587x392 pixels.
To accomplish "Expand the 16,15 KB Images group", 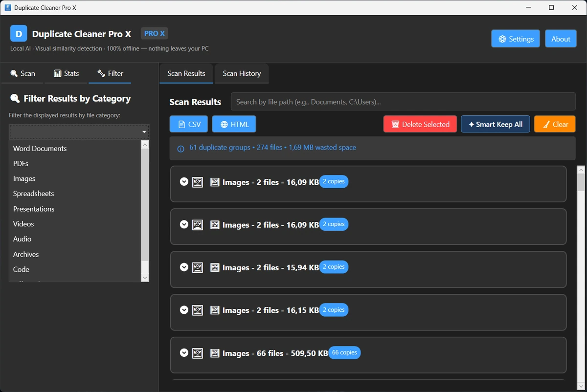I will coord(184,310).
